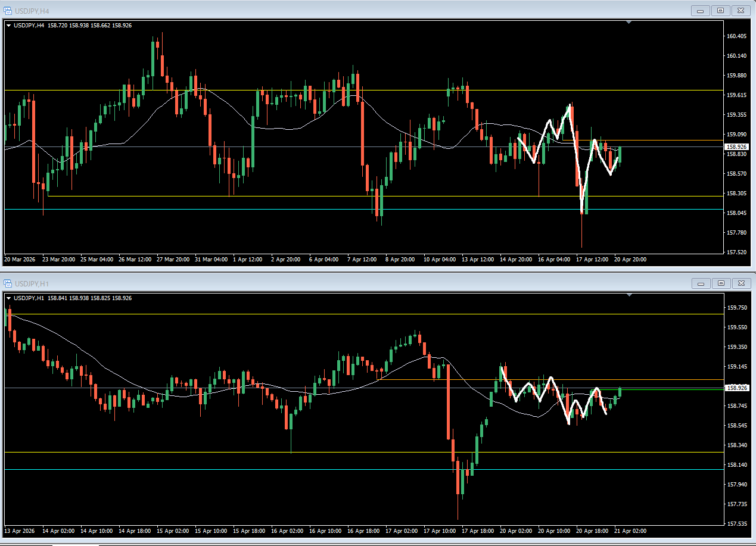
Task: Click the chart shift marker on H4 chart
Action: pos(630,23)
